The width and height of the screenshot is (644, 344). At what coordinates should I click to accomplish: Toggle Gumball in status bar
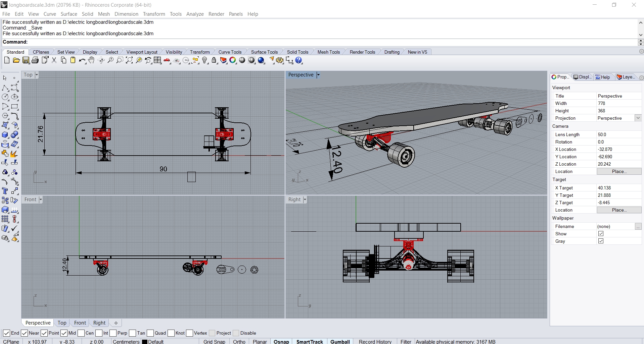coord(340,341)
